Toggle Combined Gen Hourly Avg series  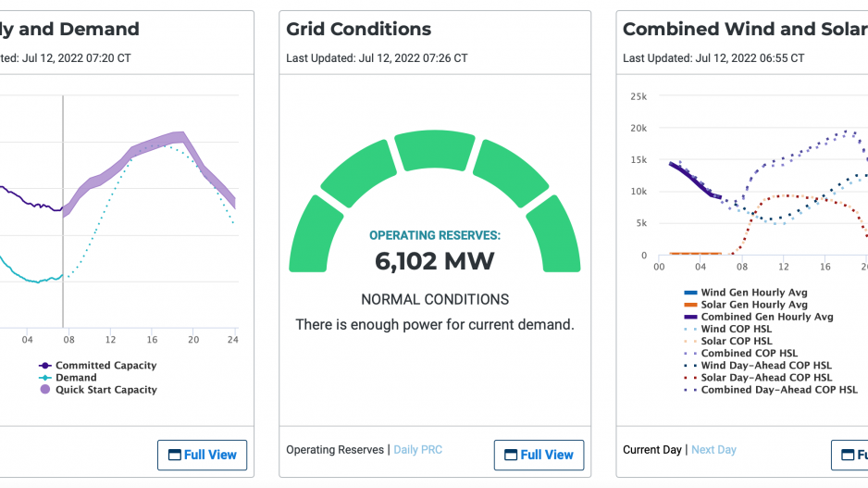[x=759, y=317]
